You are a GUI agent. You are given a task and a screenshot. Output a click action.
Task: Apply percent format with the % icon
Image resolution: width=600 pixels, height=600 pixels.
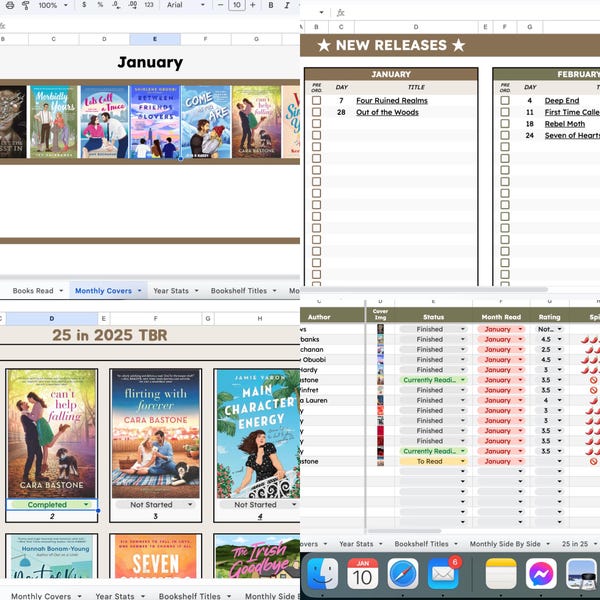(x=100, y=5)
